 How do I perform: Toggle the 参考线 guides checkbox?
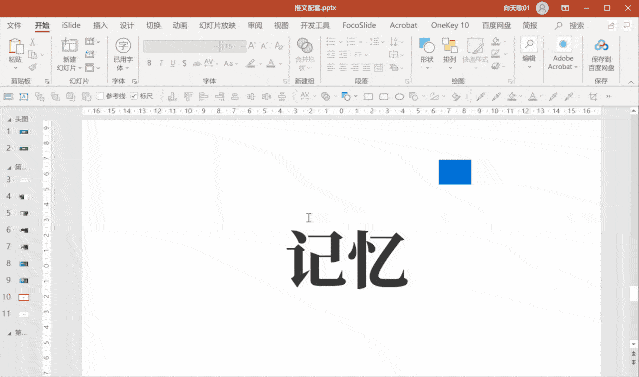[100, 96]
